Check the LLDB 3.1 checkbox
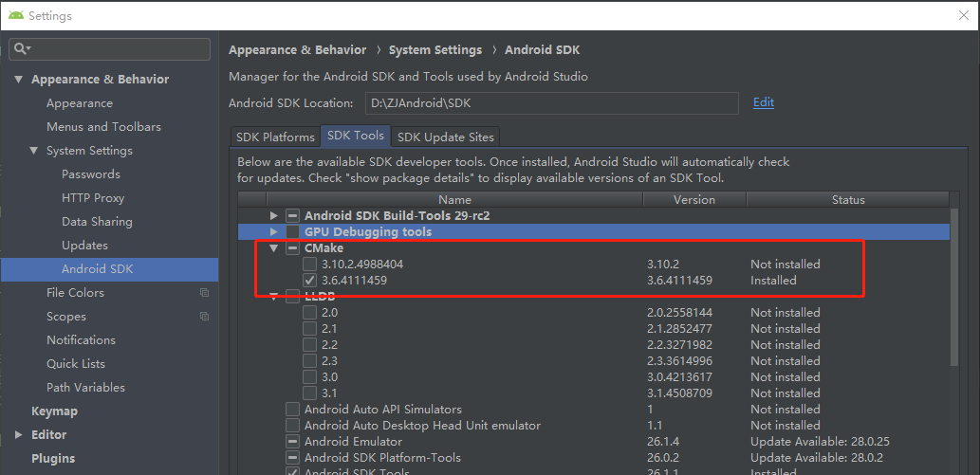 point(309,393)
